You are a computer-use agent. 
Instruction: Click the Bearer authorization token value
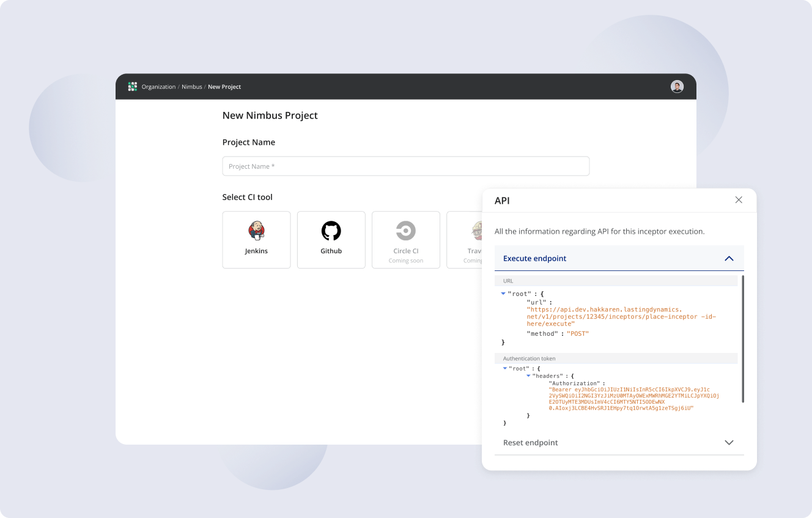633,399
